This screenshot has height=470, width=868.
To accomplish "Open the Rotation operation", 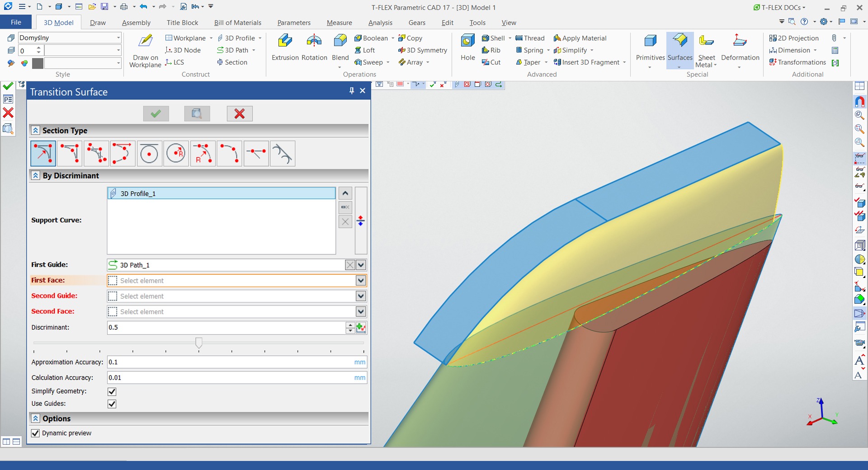I will pyautogui.click(x=314, y=47).
